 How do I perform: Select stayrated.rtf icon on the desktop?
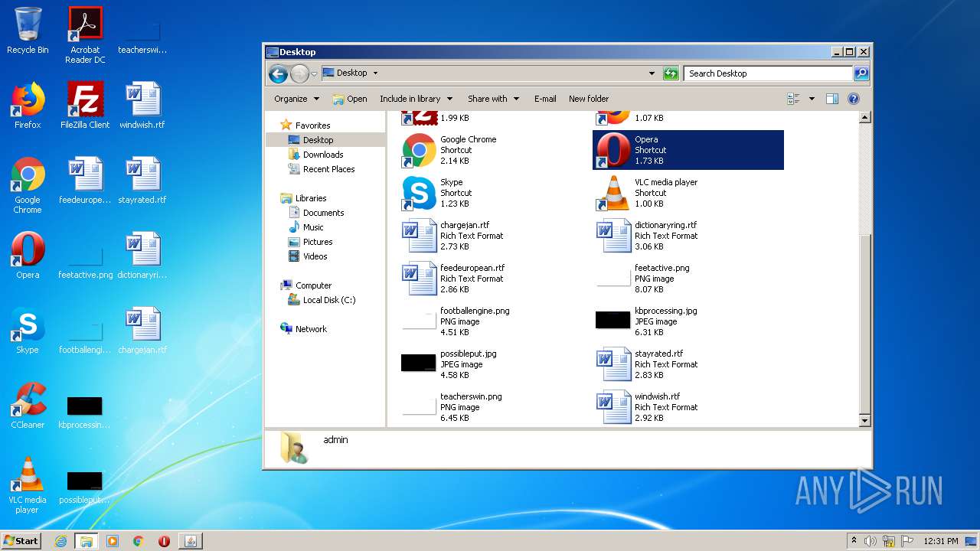coord(142,181)
